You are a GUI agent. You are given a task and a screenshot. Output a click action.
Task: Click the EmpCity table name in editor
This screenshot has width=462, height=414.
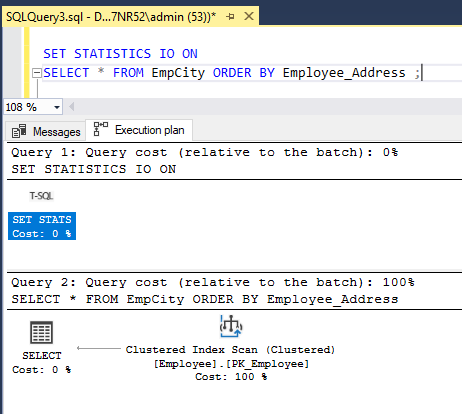tap(178, 73)
